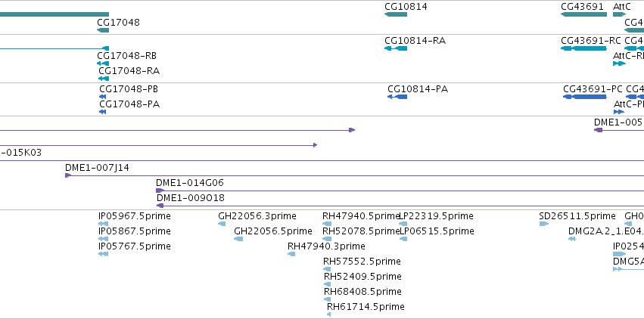
Task: Click the LP22319.5prime label
Action: [437, 216]
